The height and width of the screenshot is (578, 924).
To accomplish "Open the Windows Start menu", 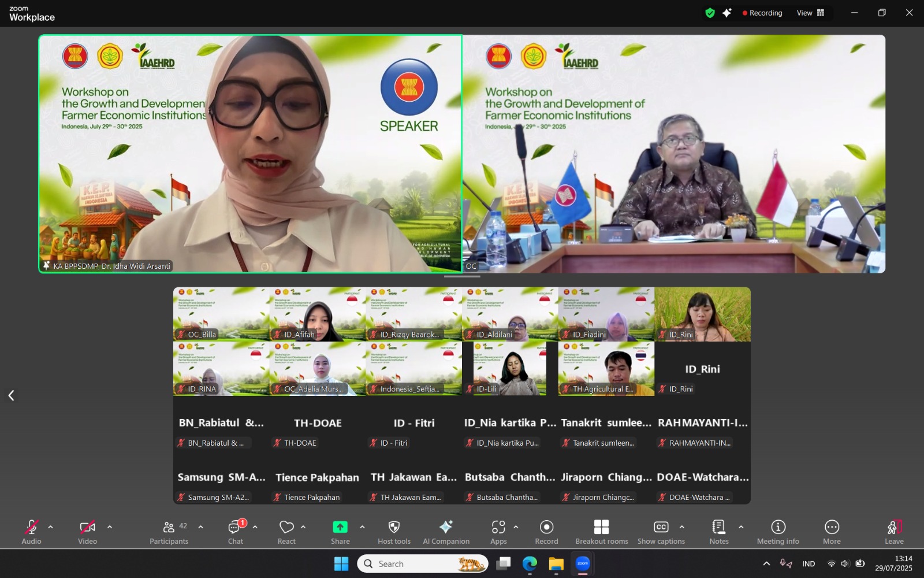I will [341, 564].
